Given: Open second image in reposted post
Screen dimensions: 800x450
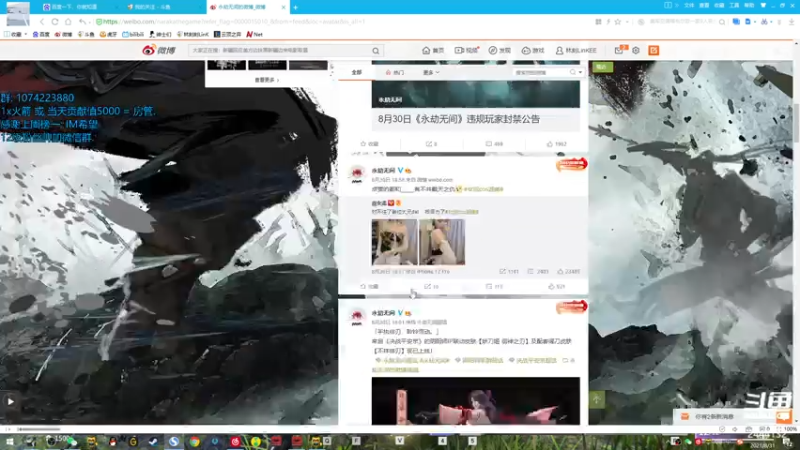Looking at the screenshot, I should (x=442, y=242).
